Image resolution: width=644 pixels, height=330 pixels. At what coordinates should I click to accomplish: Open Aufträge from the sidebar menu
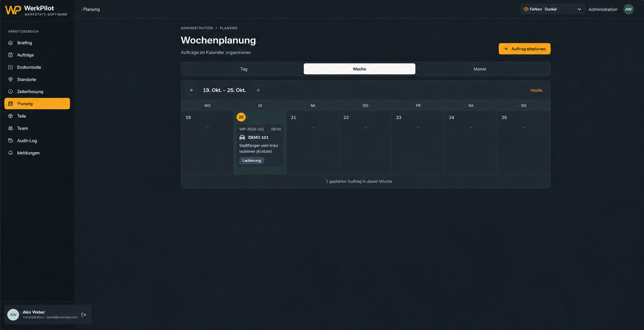tap(37, 55)
